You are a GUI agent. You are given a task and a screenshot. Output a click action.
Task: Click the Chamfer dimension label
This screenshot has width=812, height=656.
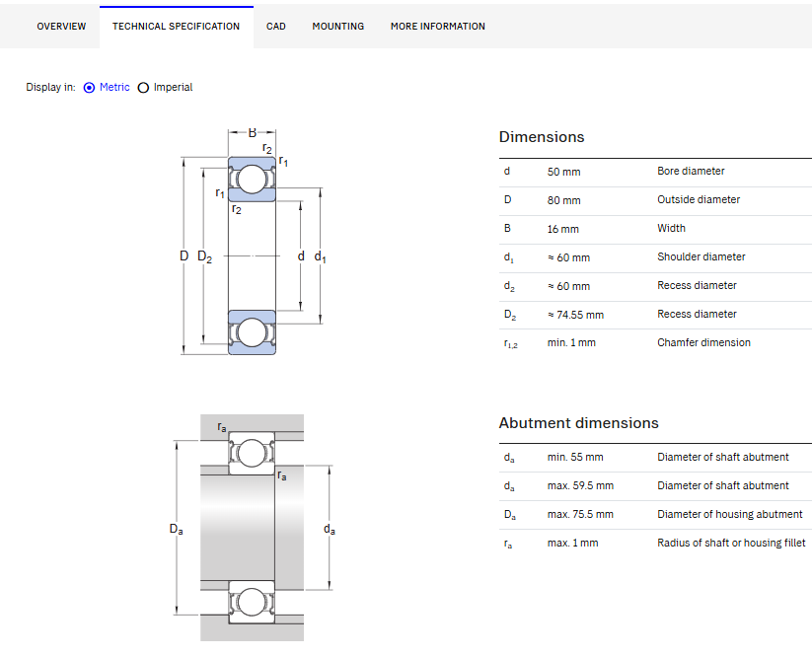coord(703,342)
